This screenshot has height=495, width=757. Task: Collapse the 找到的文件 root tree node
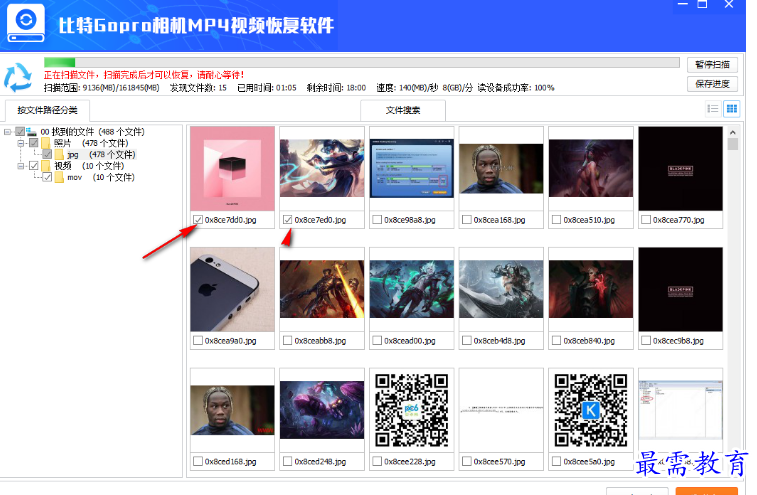pos(7,131)
